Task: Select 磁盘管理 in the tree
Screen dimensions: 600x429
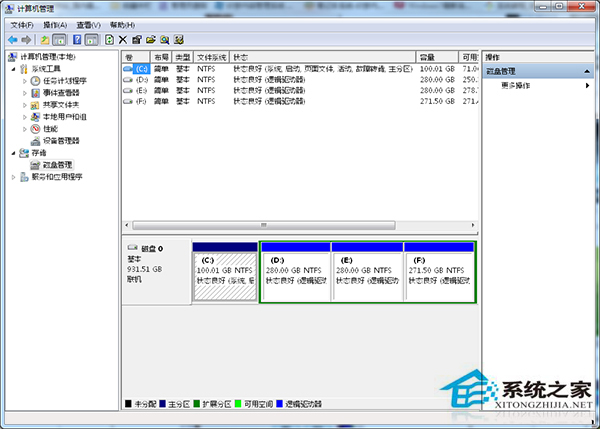Action: pos(57,165)
